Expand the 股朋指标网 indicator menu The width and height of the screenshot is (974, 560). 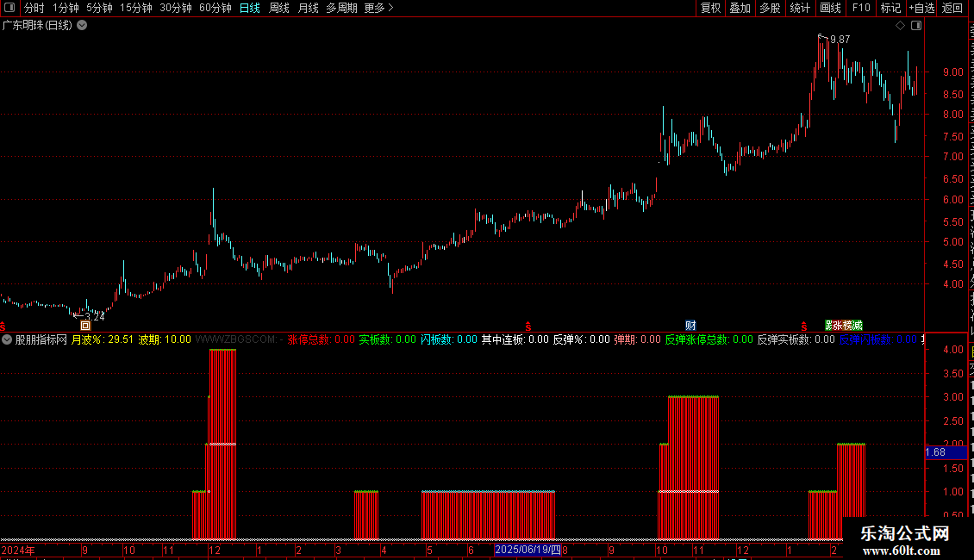click(x=7, y=339)
